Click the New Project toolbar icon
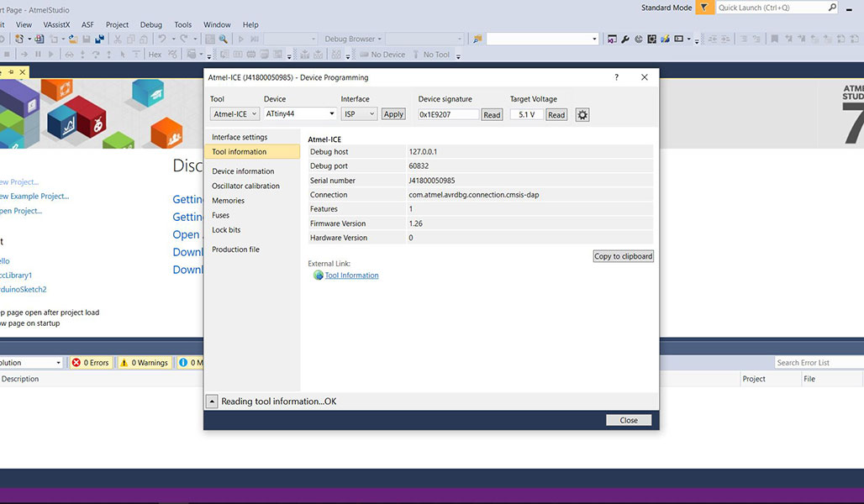 pyautogui.click(x=19, y=39)
